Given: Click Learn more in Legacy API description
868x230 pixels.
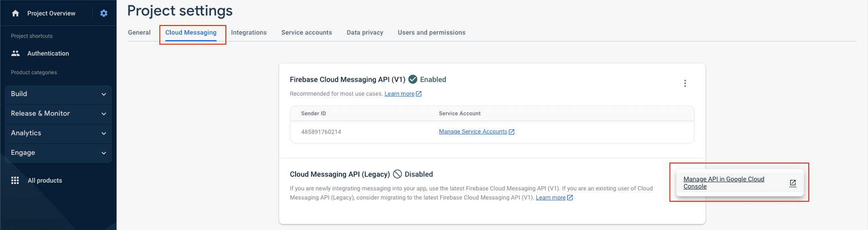Looking at the screenshot, I should [551, 198].
